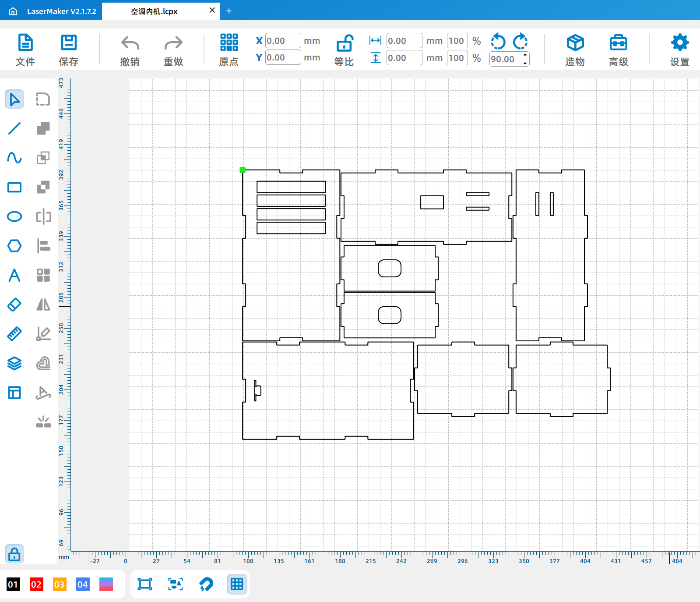Select the ellipse tool
The width and height of the screenshot is (700, 602).
(14, 216)
